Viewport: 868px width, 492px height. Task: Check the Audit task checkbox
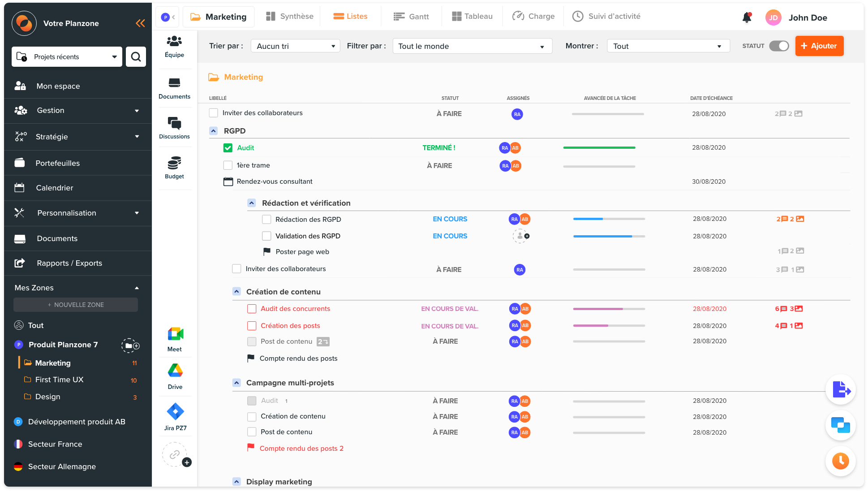[228, 148]
